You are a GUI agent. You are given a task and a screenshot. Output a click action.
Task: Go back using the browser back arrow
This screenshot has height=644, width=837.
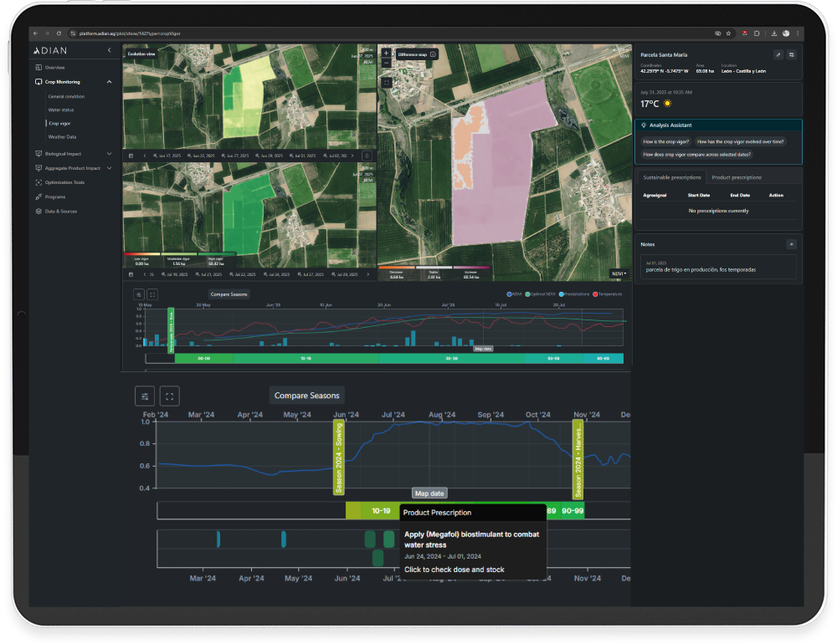coord(35,33)
